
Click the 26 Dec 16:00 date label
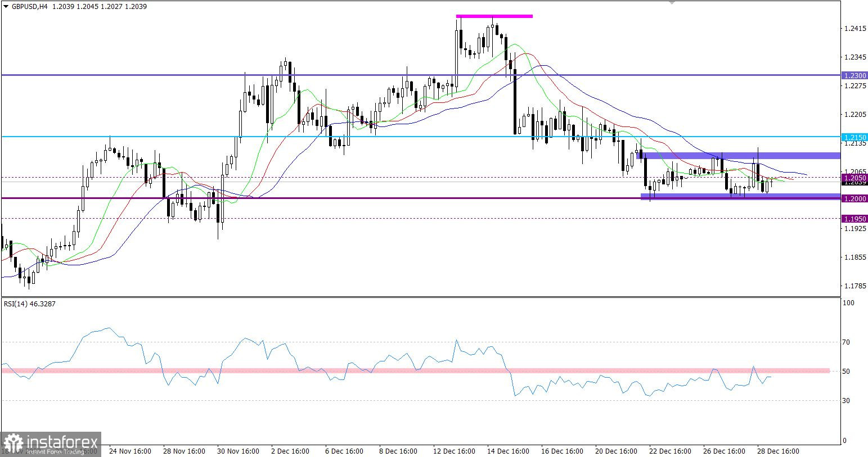(724, 451)
